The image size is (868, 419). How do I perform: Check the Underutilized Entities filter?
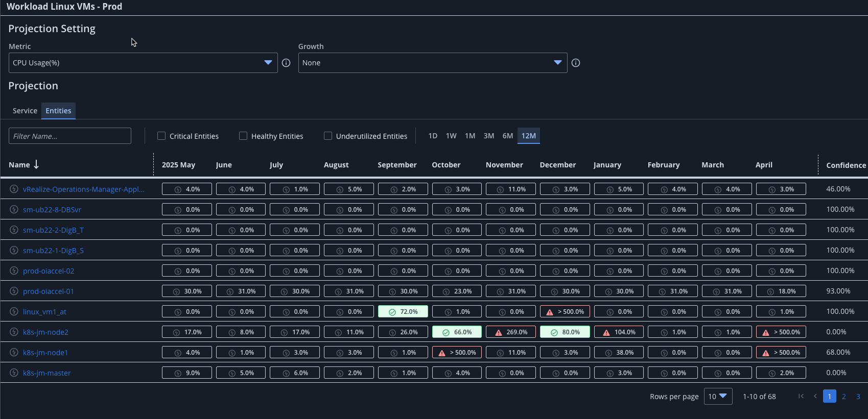(x=328, y=136)
